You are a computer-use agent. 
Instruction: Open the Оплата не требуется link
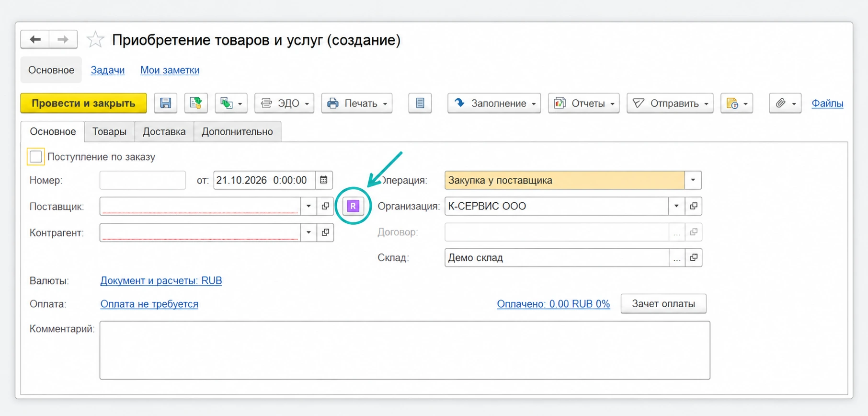point(149,304)
